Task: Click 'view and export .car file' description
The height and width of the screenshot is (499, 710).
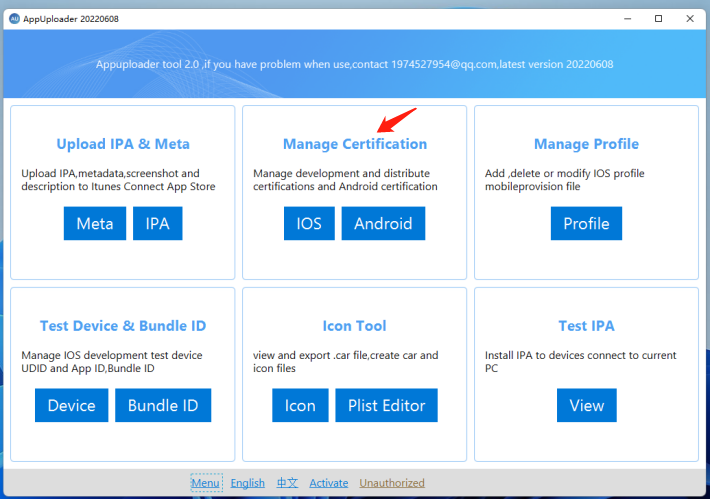Action: pyautogui.click(x=345, y=361)
